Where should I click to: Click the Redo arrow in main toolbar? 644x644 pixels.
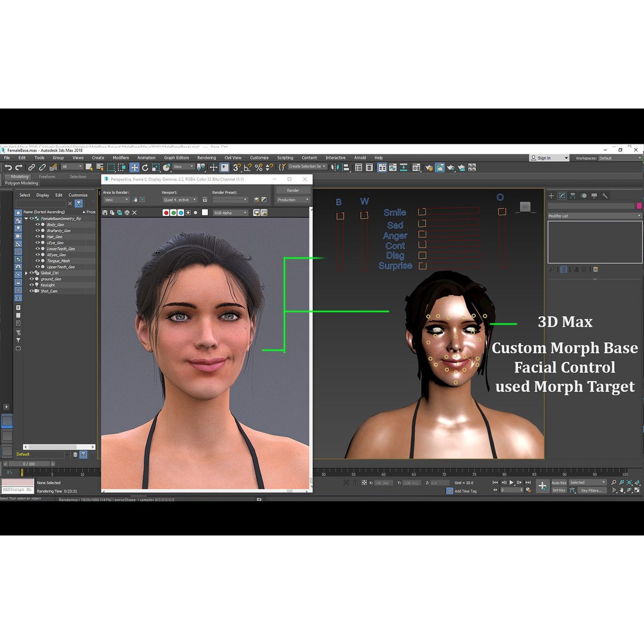click(18, 167)
